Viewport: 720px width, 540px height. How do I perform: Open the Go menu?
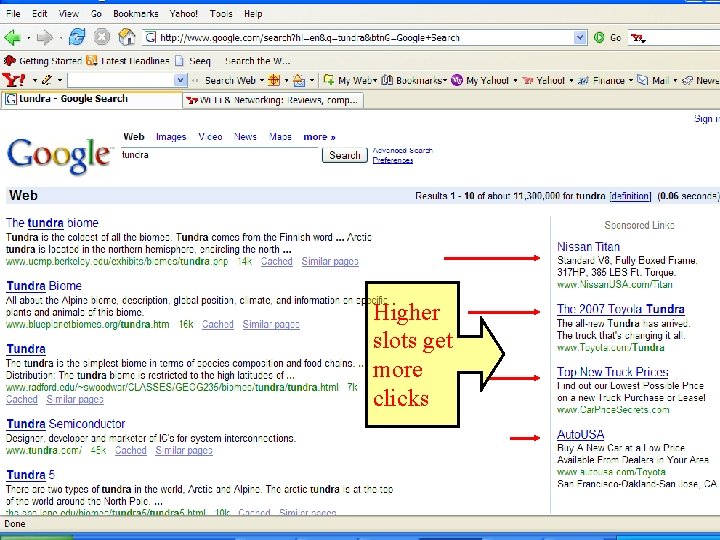pyautogui.click(x=96, y=14)
